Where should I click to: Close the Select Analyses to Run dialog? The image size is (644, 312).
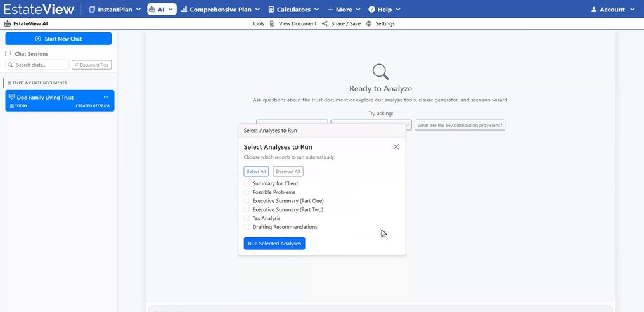(x=396, y=146)
